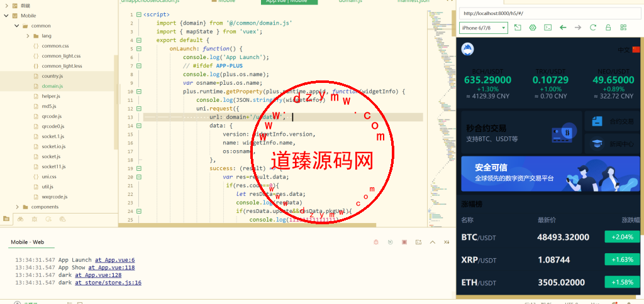
Task: Fold the script block at line 1
Action: 139,15
